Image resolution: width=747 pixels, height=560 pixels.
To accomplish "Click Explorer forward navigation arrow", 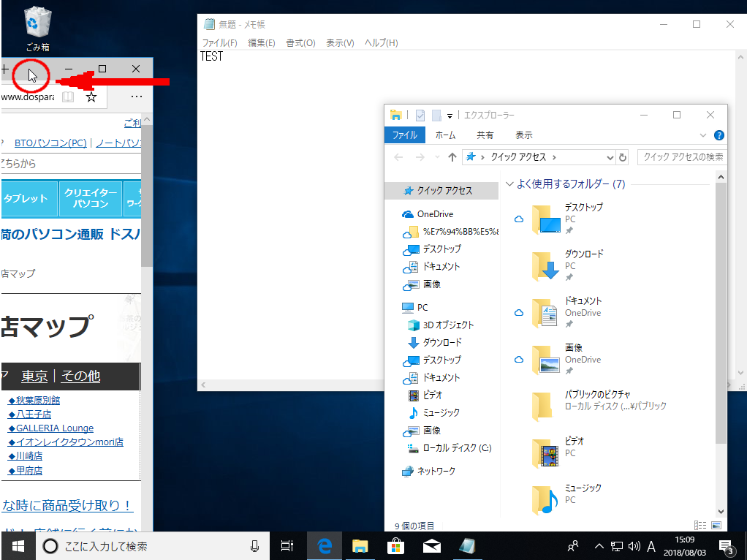I will pos(420,157).
